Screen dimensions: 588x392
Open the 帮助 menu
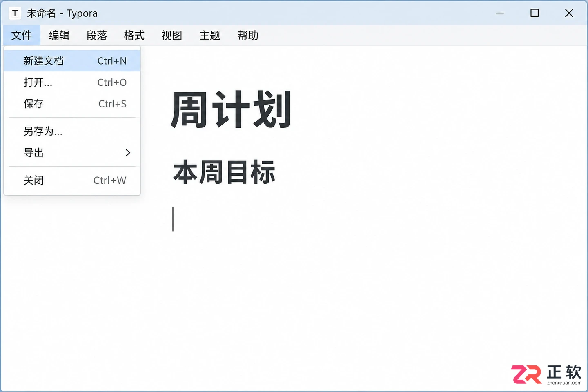click(248, 36)
